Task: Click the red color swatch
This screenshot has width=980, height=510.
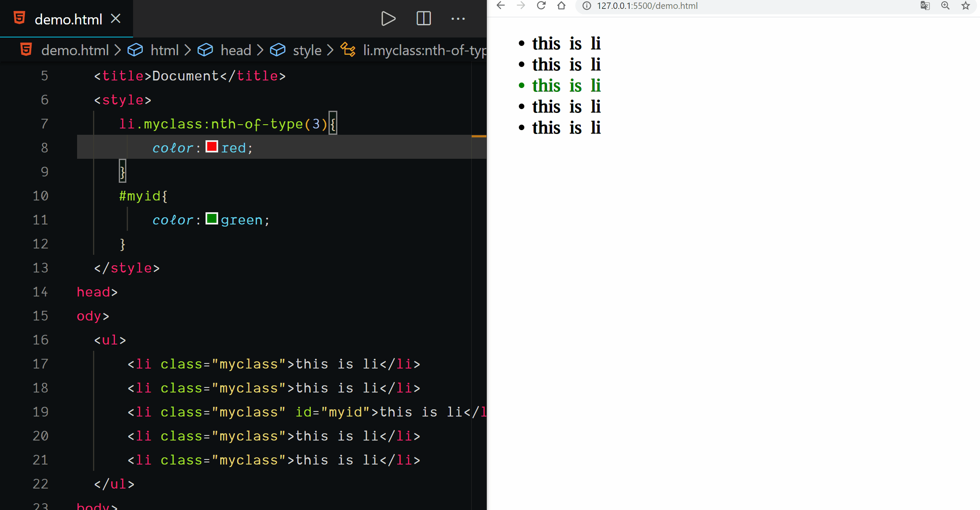Action: pos(211,147)
